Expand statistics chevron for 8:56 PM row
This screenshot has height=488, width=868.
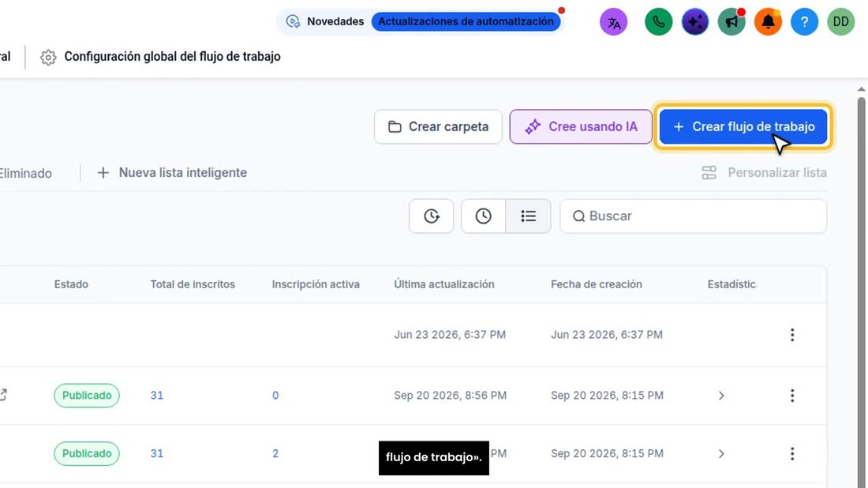pyautogui.click(x=720, y=396)
